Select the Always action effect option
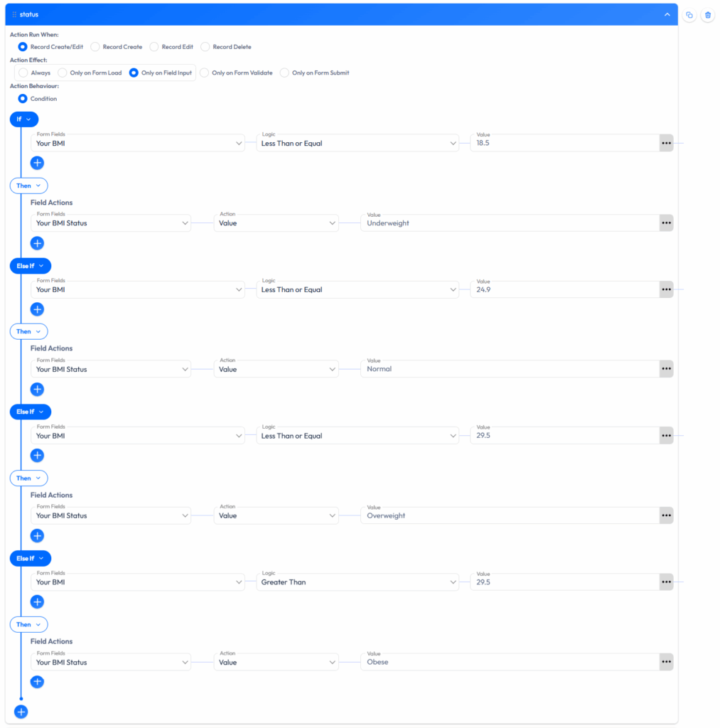The height and width of the screenshot is (728, 720). pos(23,73)
